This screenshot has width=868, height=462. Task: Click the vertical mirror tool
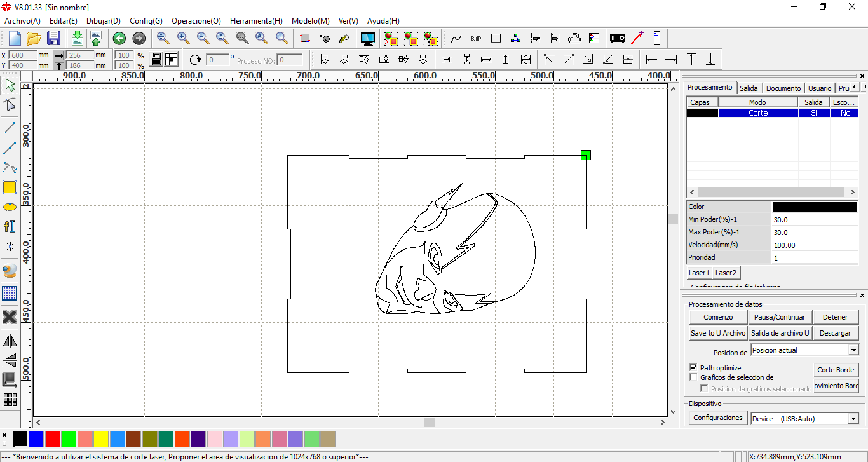[x=10, y=360]
